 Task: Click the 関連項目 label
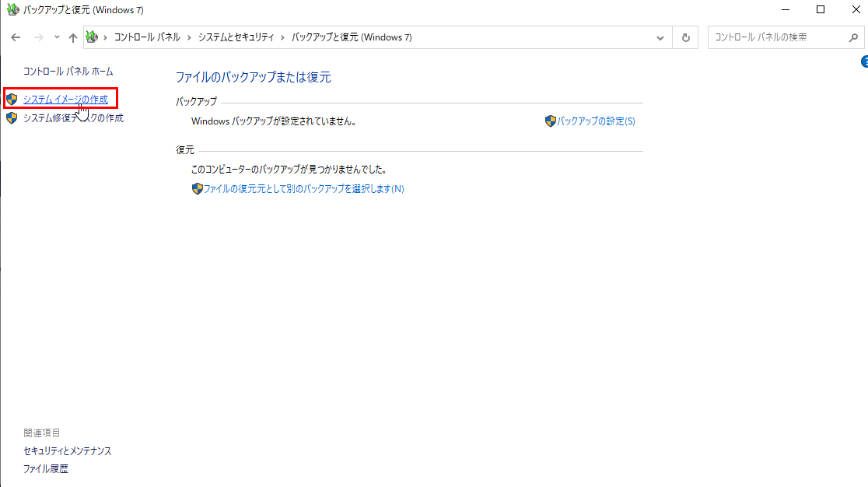tap(41, 433)
